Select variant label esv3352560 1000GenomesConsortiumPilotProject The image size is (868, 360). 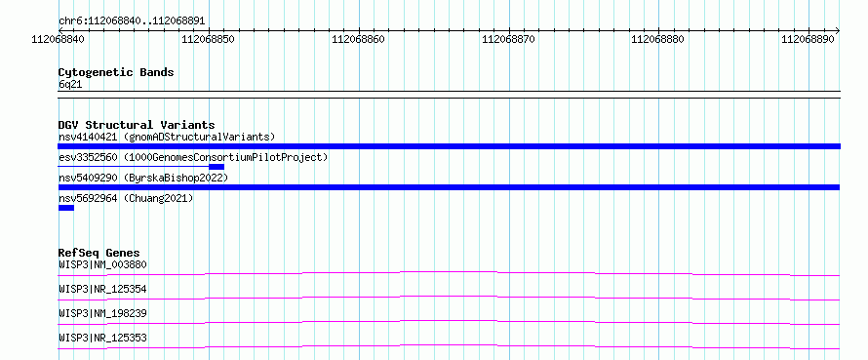[193, 157]
